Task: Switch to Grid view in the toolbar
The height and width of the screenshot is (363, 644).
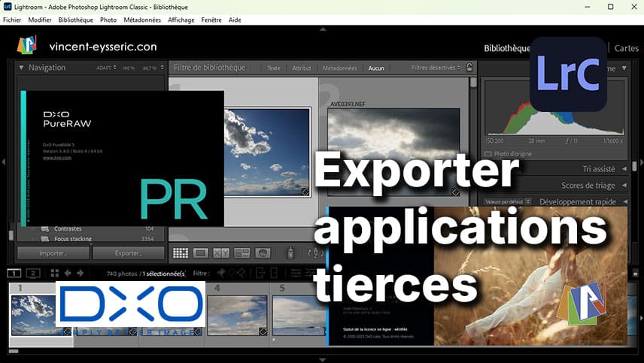Action: (181, 253)
